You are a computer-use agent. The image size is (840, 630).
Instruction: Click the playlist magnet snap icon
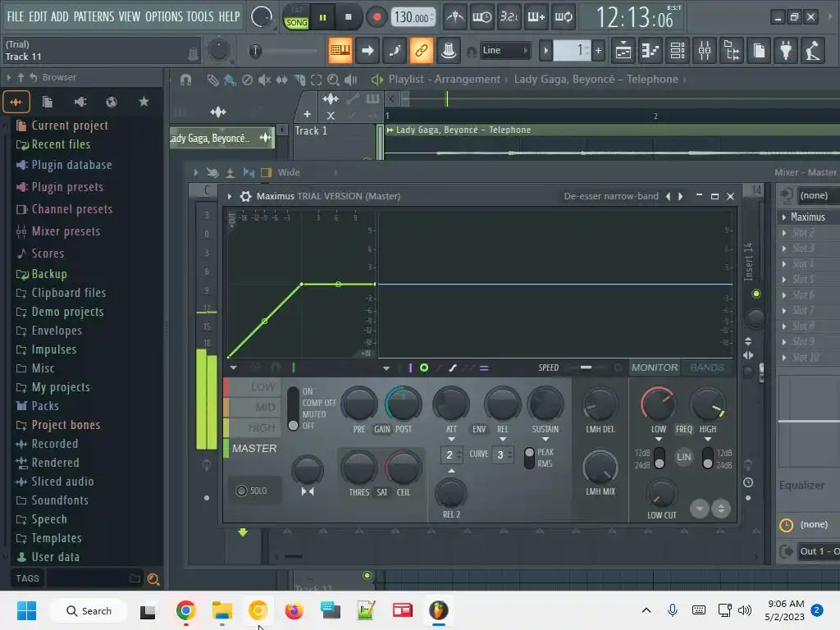[186, 80]
